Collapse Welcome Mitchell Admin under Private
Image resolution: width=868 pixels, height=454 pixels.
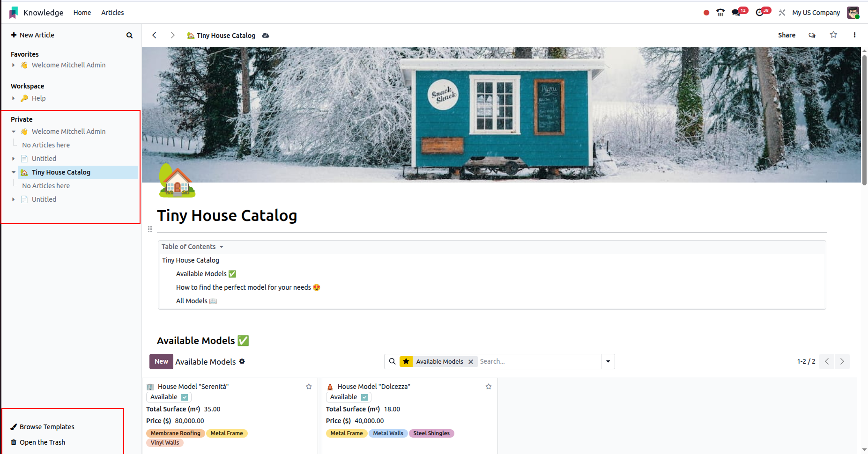13,132
